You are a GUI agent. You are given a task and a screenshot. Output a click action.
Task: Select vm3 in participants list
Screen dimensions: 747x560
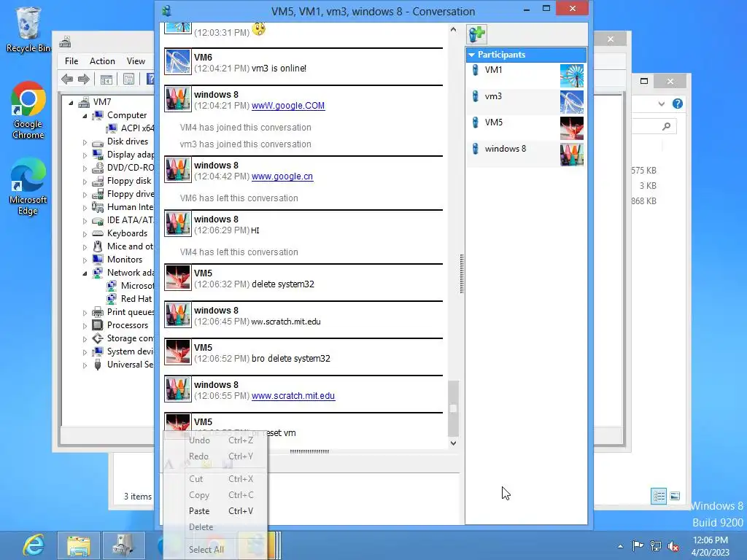[x=526, y=101]
